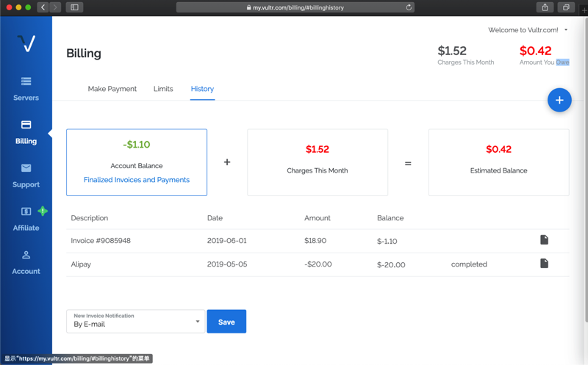Image resolution: width=588 pixels, height=365 pixels.
Task: Click the blue plus floating button
Action: click(x=559, y=100)
